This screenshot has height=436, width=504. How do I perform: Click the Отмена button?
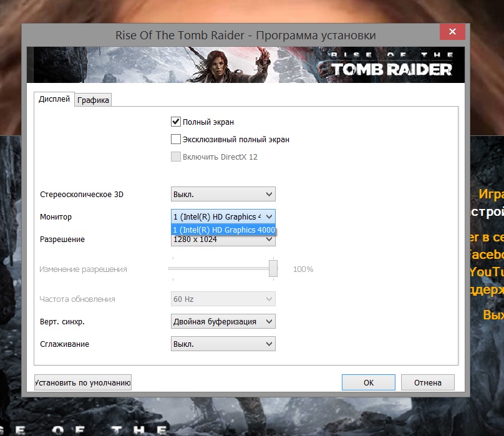428,382
